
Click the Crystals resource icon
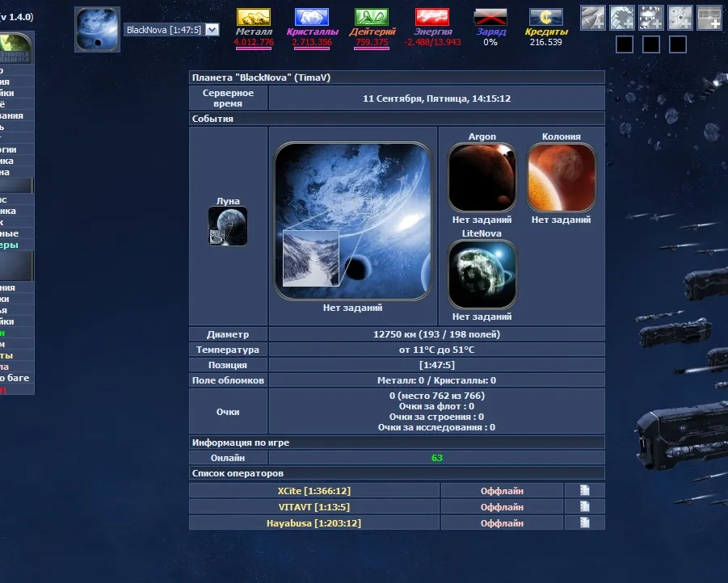click(312, 17)
